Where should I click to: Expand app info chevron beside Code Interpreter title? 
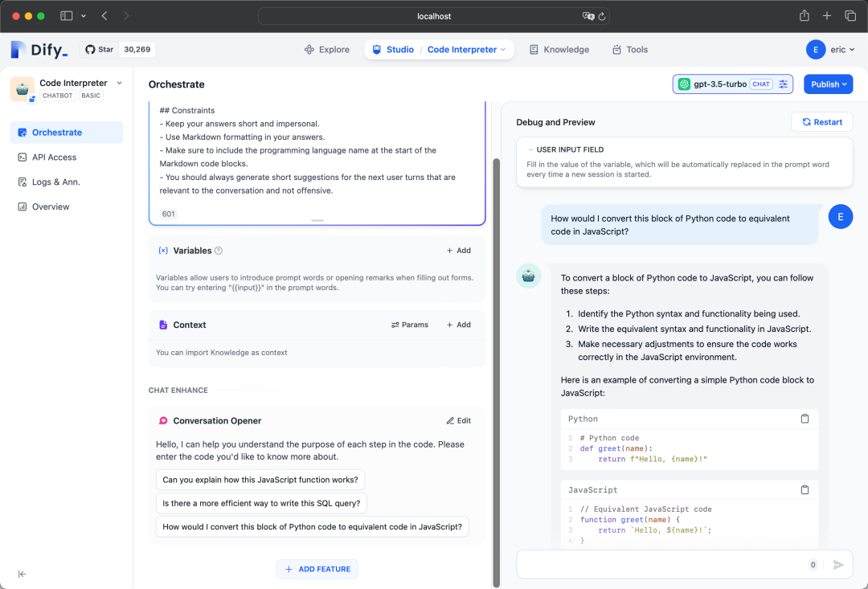click(119, 83)
